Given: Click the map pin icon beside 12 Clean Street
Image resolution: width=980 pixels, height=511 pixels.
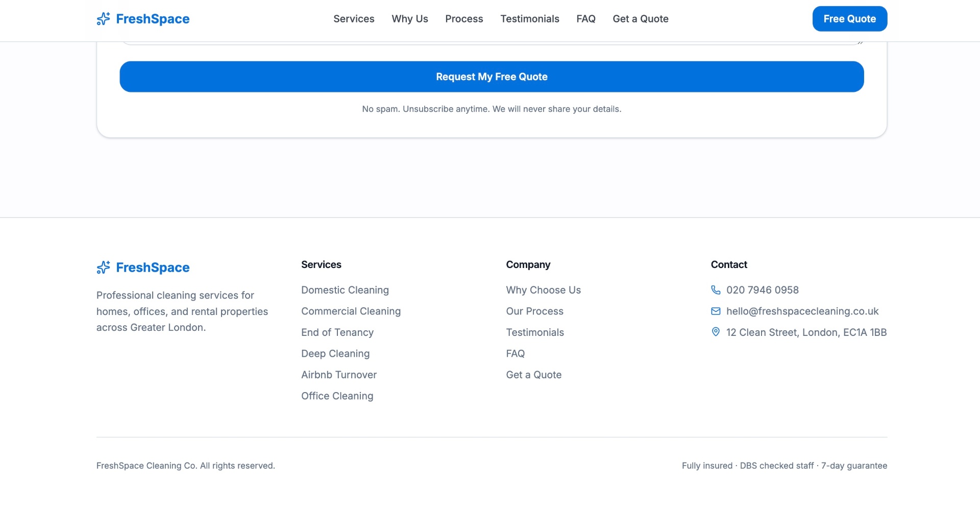Looking at the screenshot, I should pos(716,332).
